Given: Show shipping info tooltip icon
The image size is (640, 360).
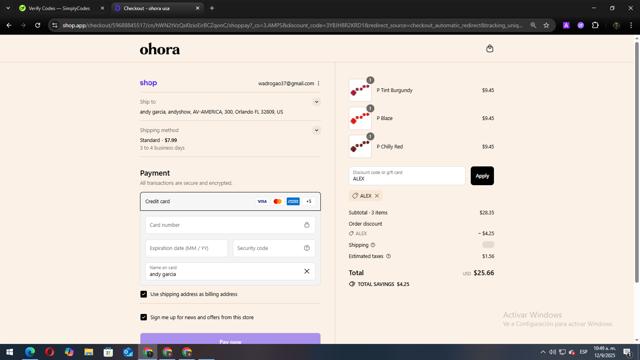Looking at the screenshot, I should (x=373, y=245).
